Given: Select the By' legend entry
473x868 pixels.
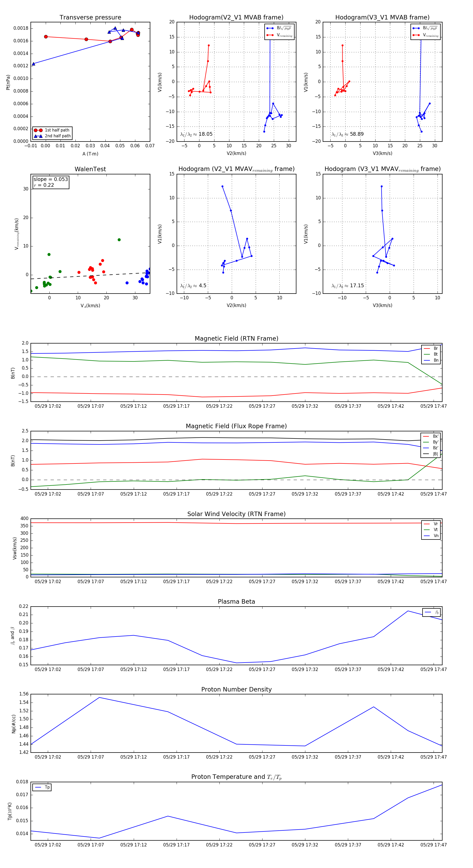Looking at the screenshot, I should (431, 442).
